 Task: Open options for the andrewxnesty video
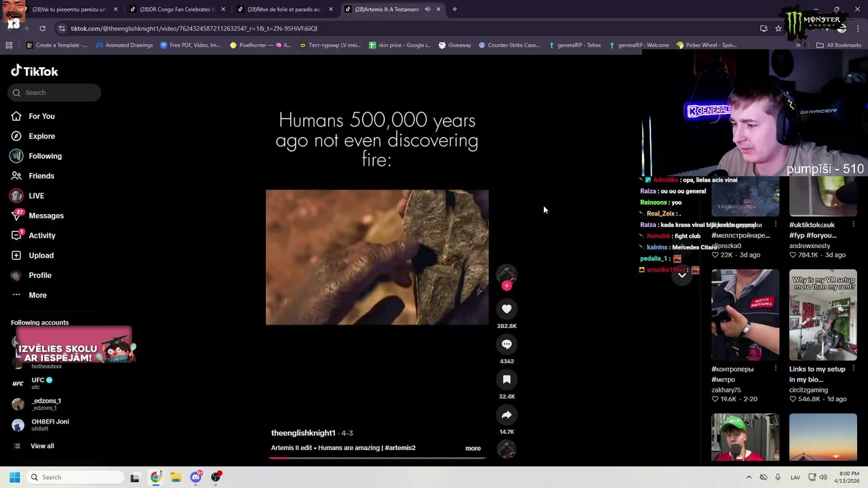tap(853, 224)
